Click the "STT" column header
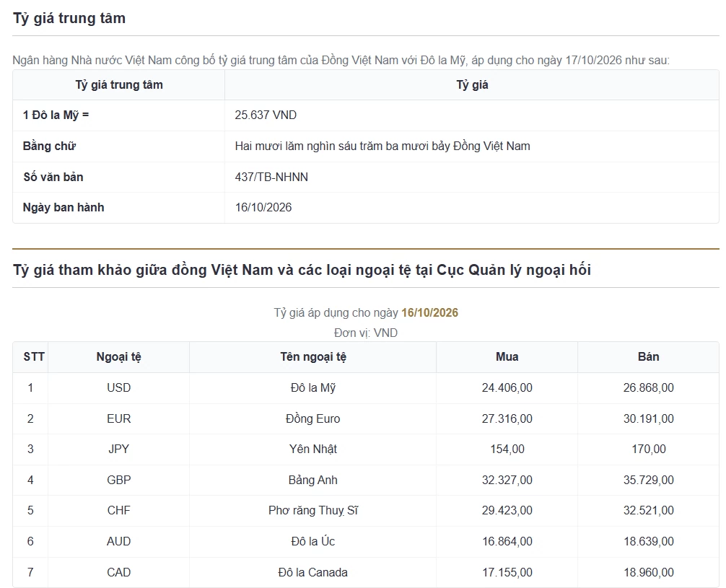 click(34, 357)
